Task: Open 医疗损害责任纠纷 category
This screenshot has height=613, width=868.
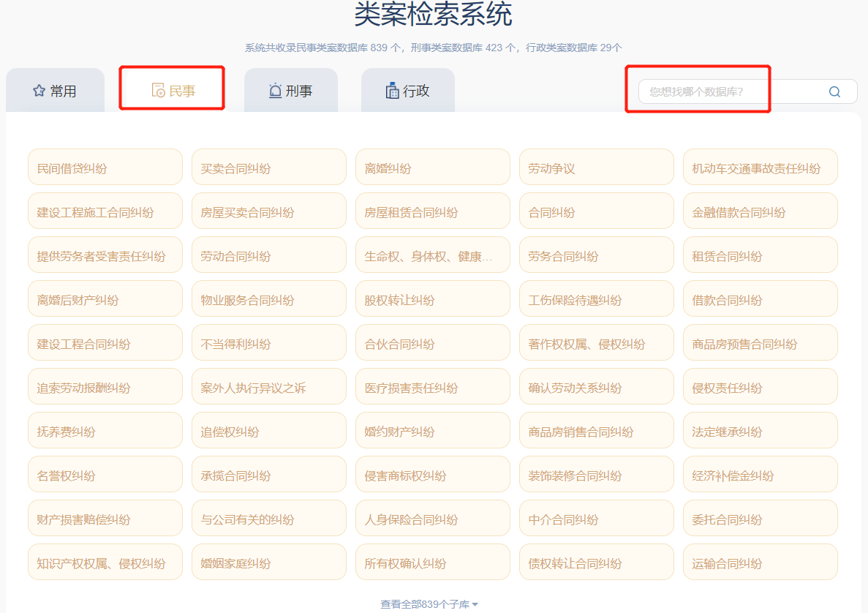Action: coord(432,387)
